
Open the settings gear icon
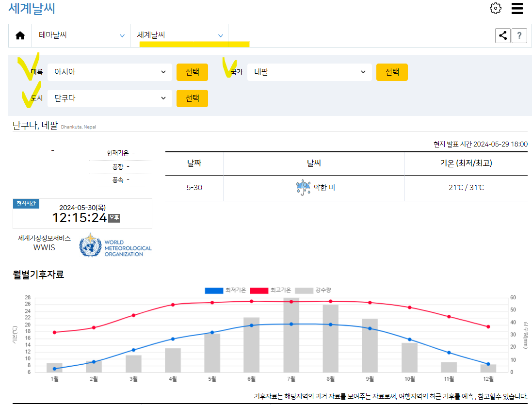click(x=495, y=8)
